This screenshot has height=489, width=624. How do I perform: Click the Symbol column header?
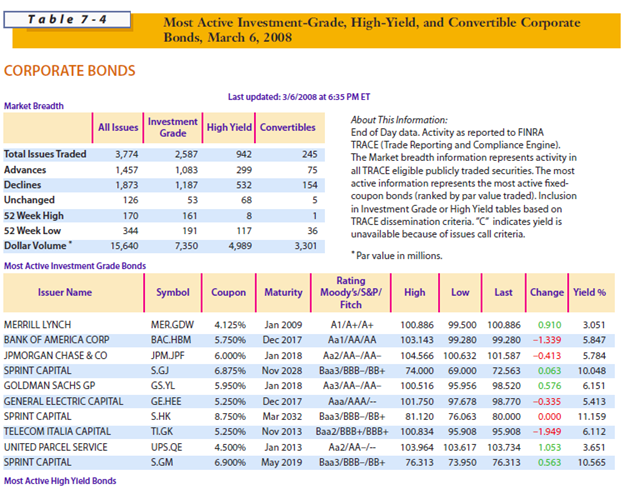coord(173,292)
